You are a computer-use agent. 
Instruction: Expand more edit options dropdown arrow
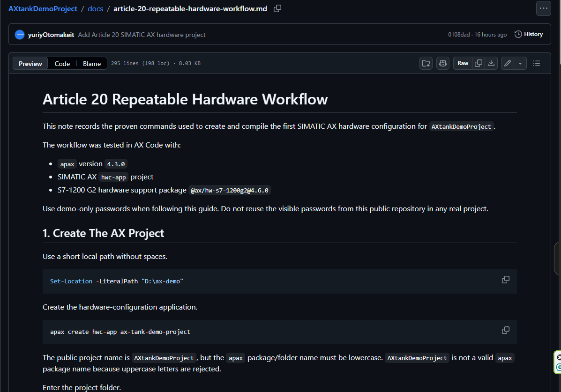tap(520, 63)
